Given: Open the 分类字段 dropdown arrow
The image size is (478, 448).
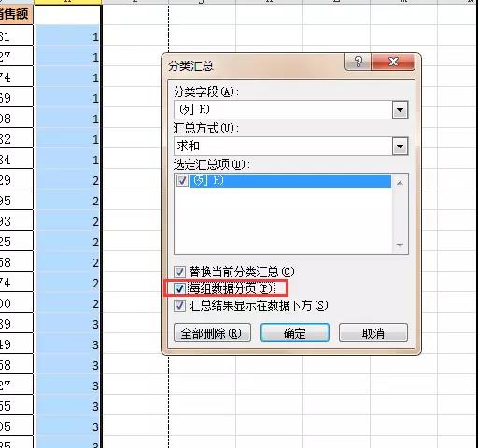Looking at the screenshot, I should click(400, 109).
